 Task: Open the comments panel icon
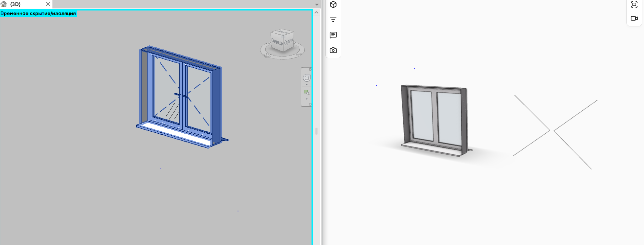(x=333, y=35)
